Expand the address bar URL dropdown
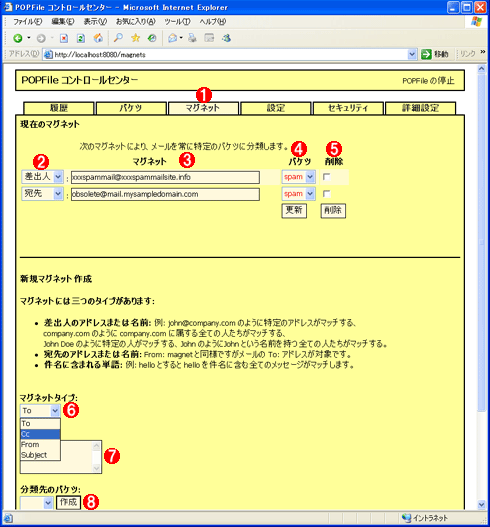The image size is (490, 527). point(412,54)
